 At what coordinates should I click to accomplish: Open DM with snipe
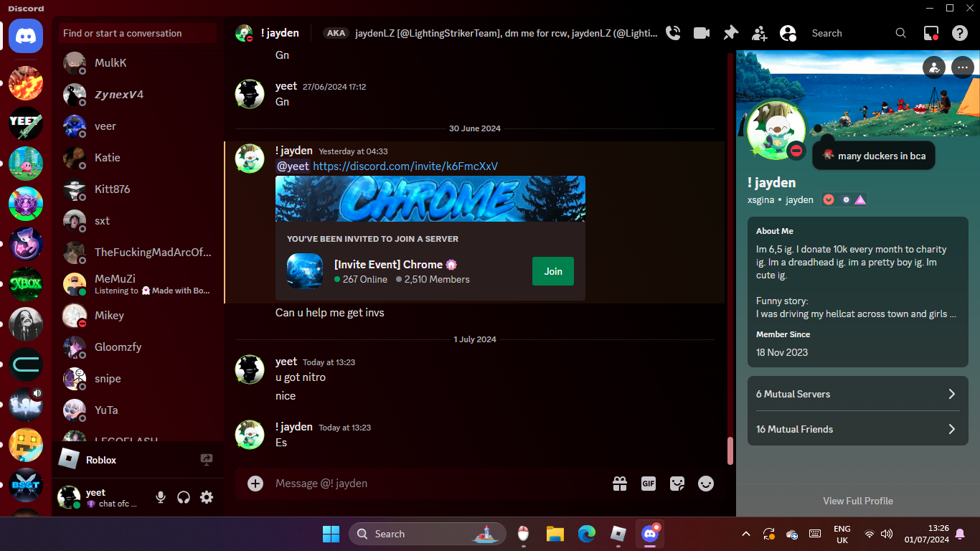point(138,379)
